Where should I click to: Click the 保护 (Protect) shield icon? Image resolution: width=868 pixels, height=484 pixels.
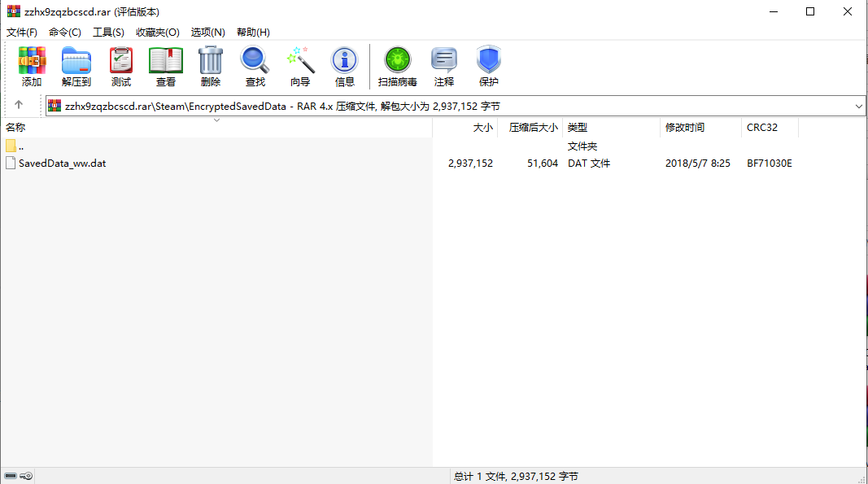coord(488,60)
